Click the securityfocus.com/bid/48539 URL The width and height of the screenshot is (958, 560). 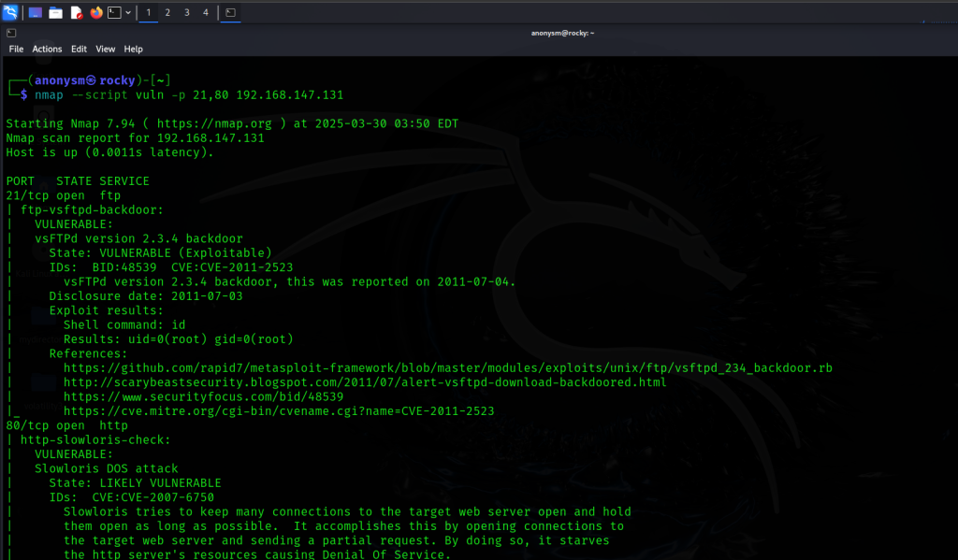pyautogui.click(x=203, y=396)
